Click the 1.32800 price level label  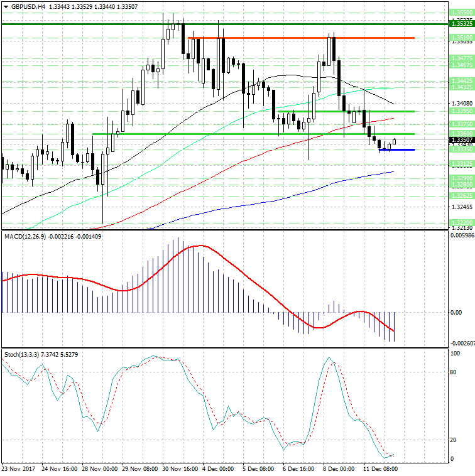click(x=462, y=185)
